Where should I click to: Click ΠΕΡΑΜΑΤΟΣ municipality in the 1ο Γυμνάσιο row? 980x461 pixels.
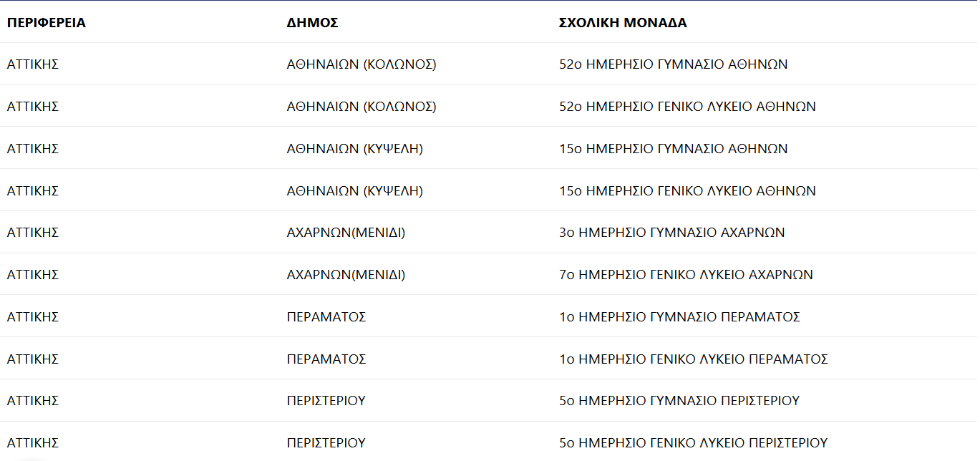pyautogui.click(x=326, y=317)
